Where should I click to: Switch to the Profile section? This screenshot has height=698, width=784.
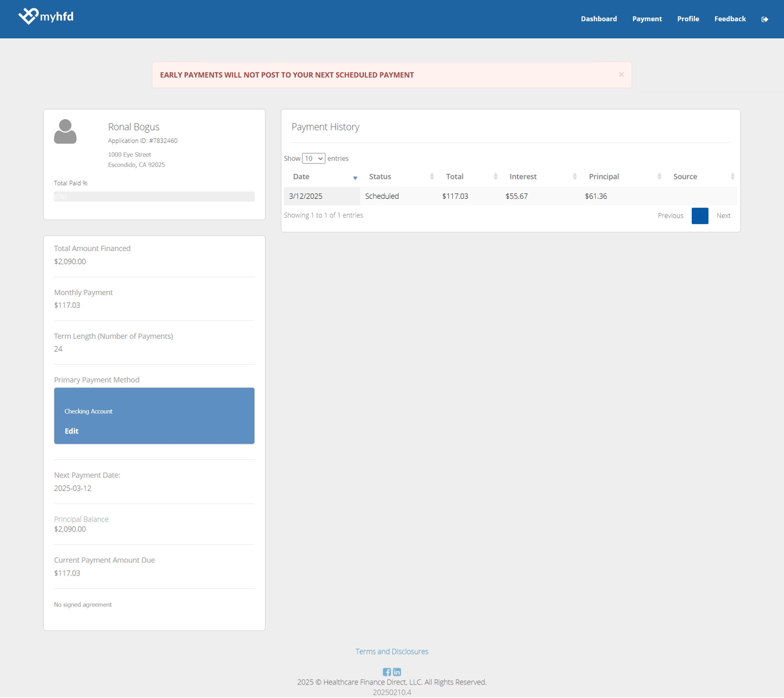click(688, 19)
